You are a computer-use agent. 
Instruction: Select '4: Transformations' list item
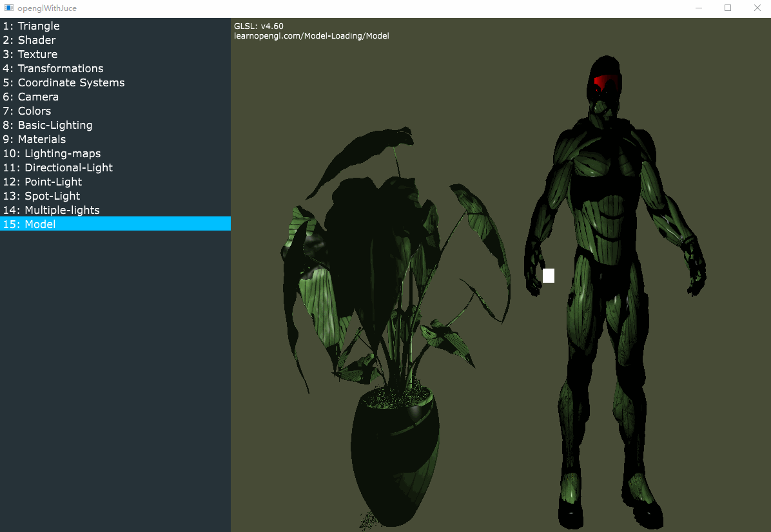pyautogui.click(x=115, y=68)
